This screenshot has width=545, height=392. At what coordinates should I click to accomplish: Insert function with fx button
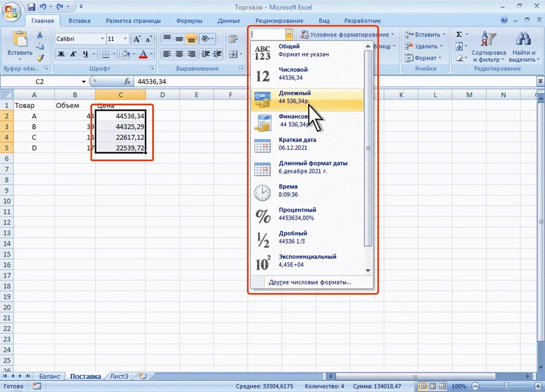(x=127, y=81)
